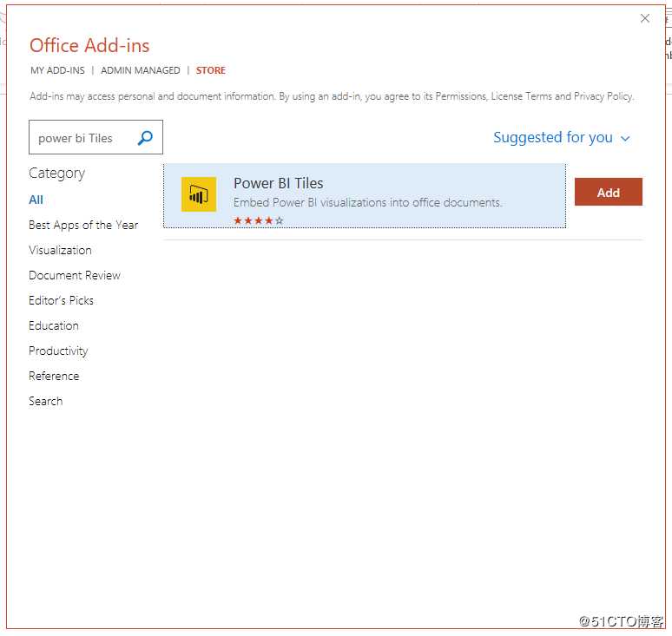Add the Power BI Tiles add-in
This screenshot has height=636, width=672.
[x=608, y=192]
